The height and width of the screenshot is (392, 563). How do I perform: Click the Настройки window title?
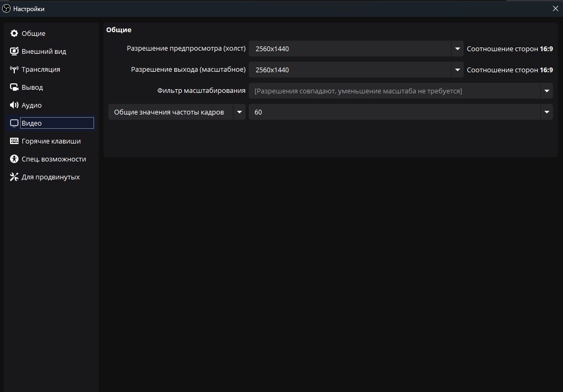[29, 9]
